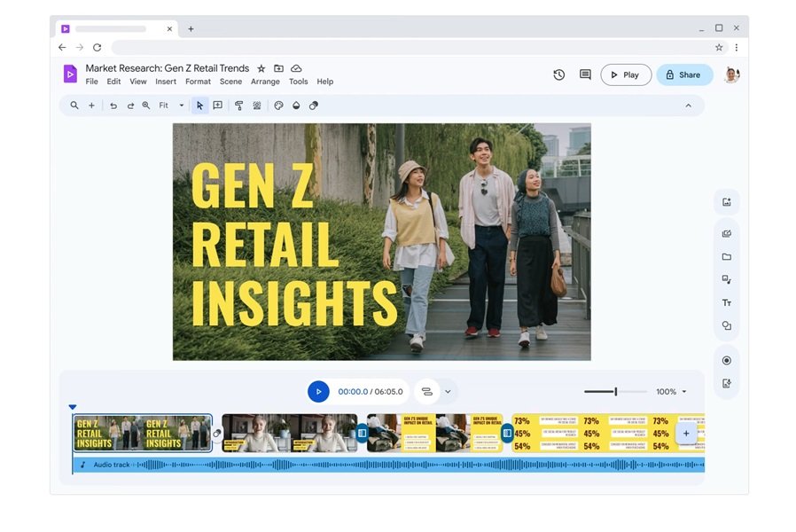The height and width of the screenshot is (532, 796).
Task: Open the Text panel from the right sidebar
Action: [x=726, y=302]
